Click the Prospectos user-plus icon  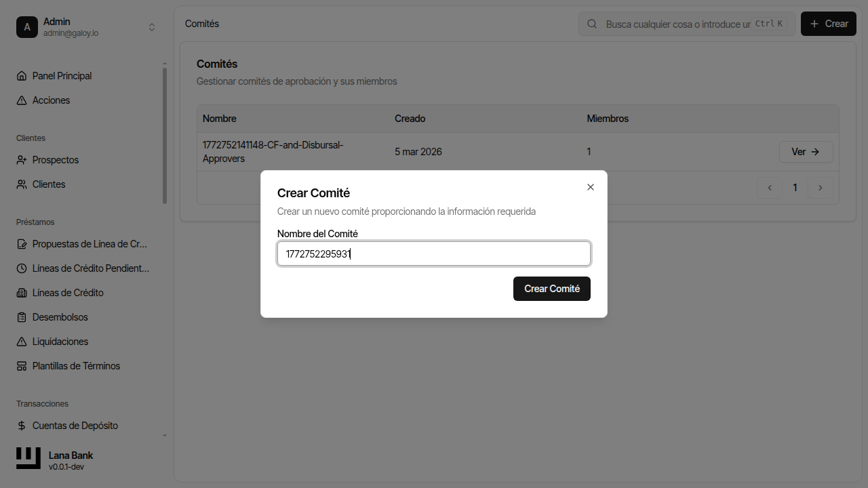[22, 160]
